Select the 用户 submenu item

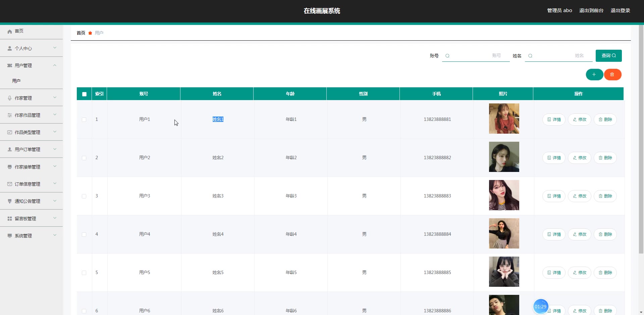[32, 81]
